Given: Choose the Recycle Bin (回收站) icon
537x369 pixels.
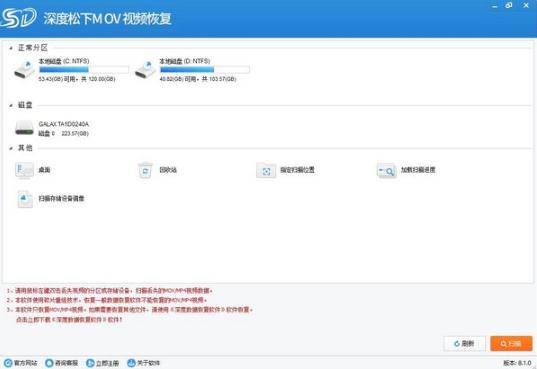Looking at the screenshot, I should (145, 170).
